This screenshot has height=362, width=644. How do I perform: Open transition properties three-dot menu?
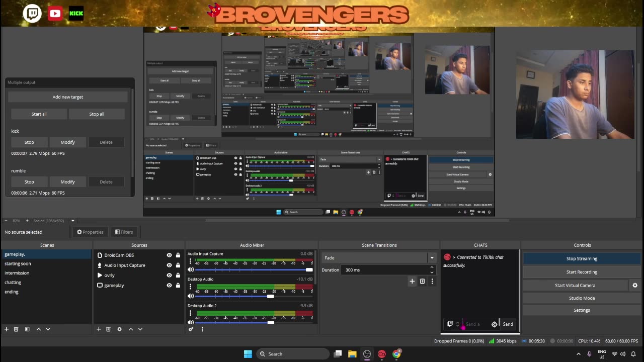tap(432, 281)
